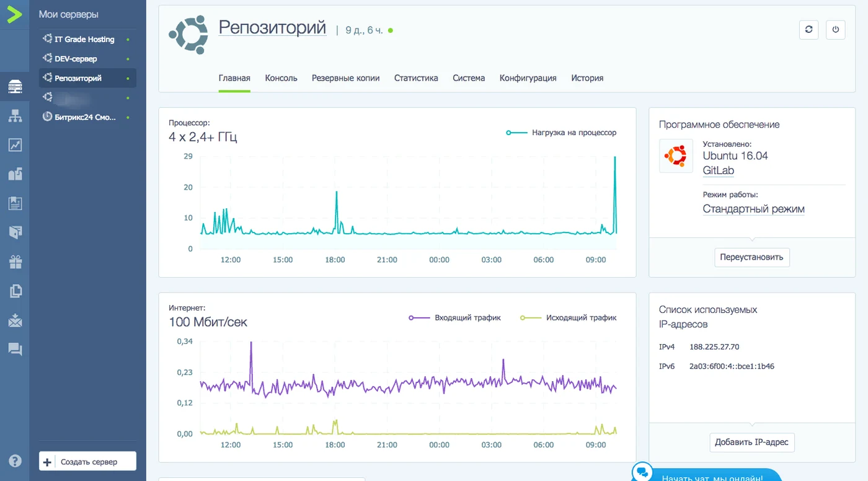
Task: Click the Стандартный режим link
Action: click(x=754, y=209)
